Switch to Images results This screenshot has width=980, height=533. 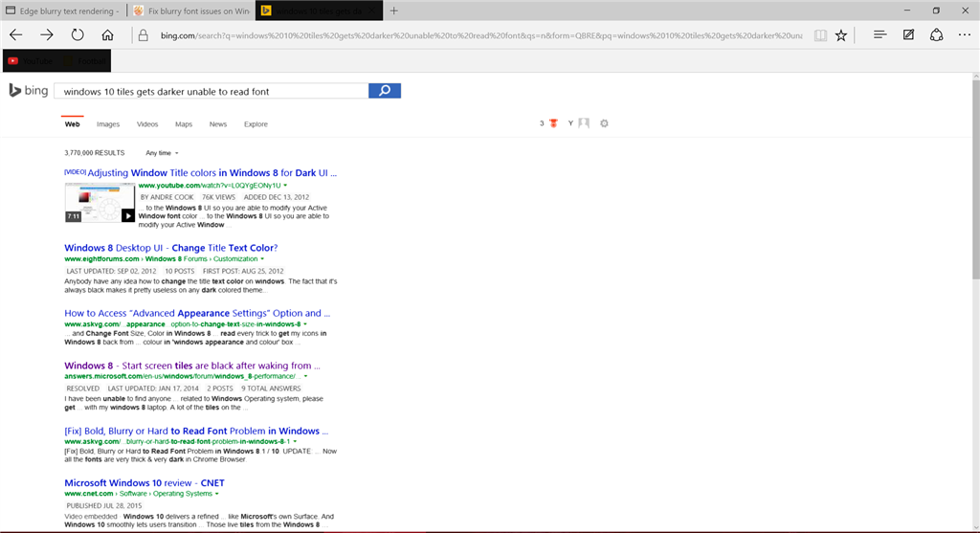(x=108, y=124)
